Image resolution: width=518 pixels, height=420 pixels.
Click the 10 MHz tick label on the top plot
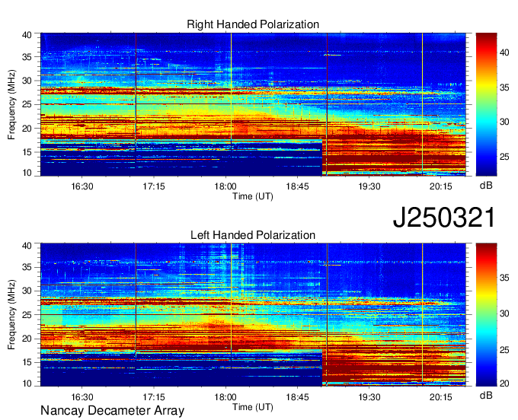[x=27, y=173]
